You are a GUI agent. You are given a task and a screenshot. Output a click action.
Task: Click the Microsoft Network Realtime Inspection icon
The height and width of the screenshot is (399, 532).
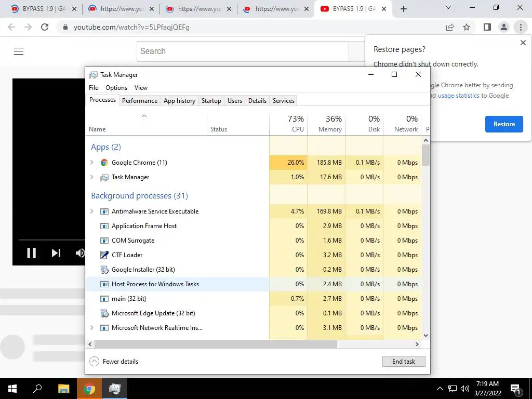(104, 328)
